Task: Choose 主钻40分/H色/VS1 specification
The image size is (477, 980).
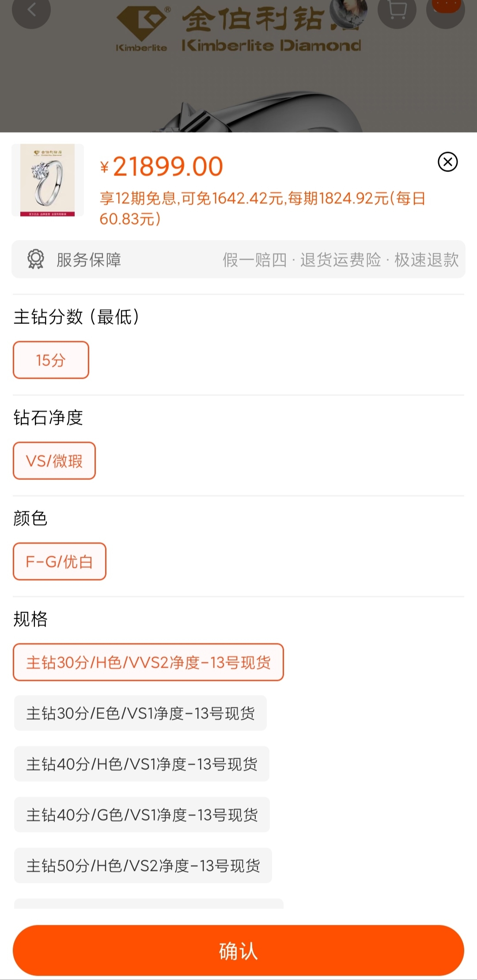Action: tap(142, 764)
